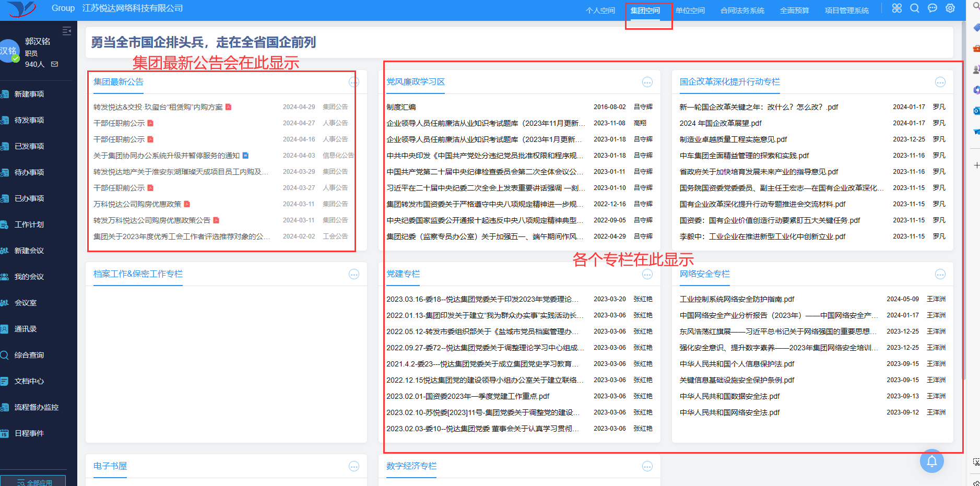
Task: Open the settings gear in top bar
Action: coord(950,8)
